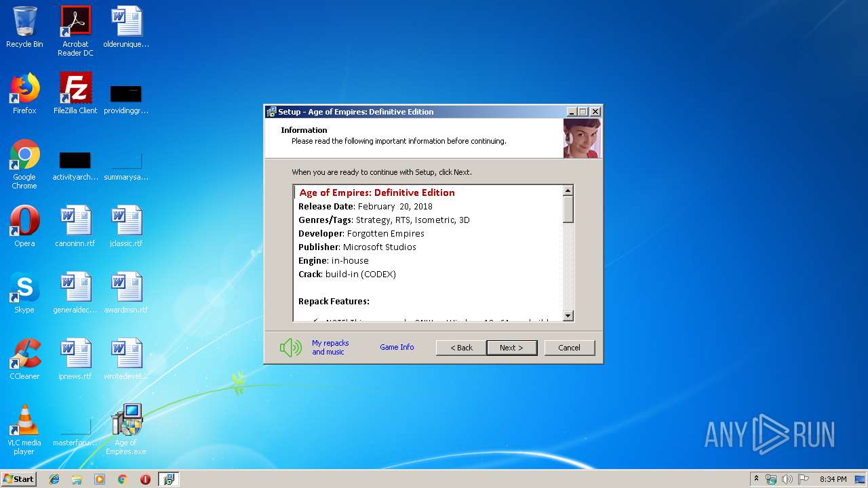Click the scroll down arrow in info box
Screen dimensions: 868x488
click(x=568, y=315)
